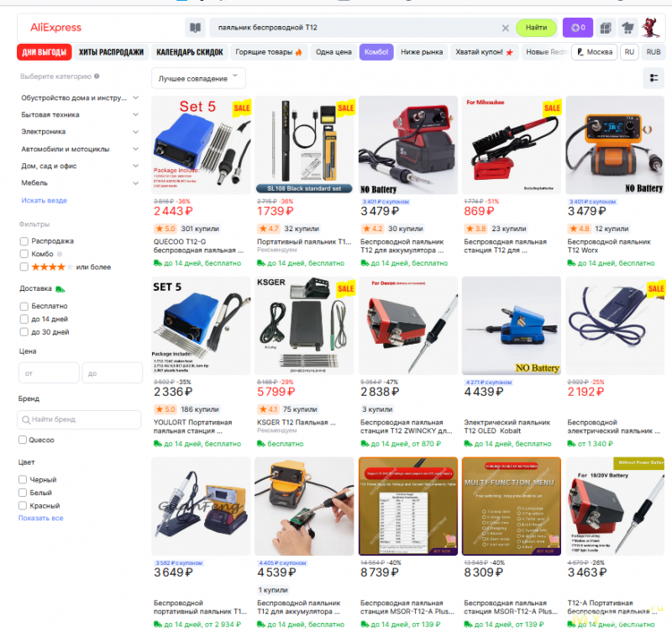Click the Найти search button

pyautogui.click(x=536, y=28)
